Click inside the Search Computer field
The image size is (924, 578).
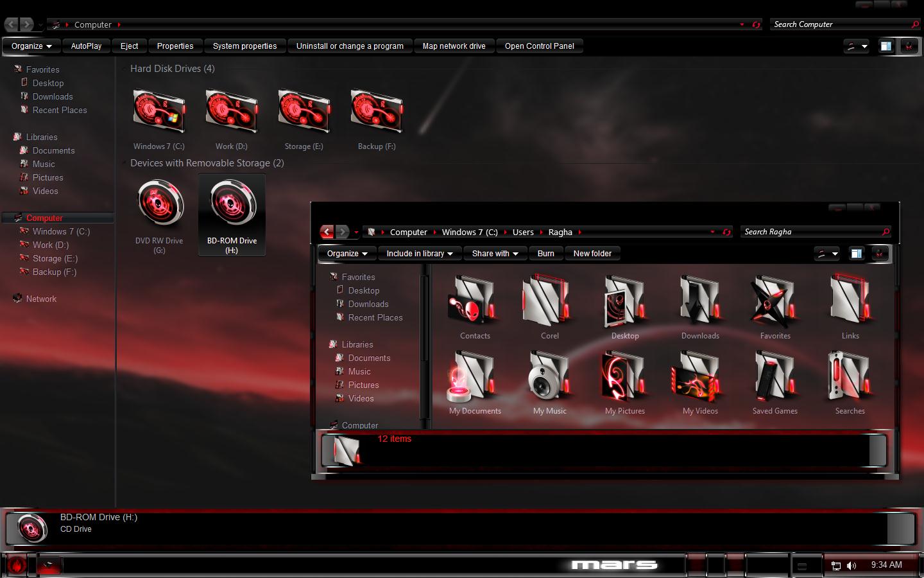coord(834,24)
